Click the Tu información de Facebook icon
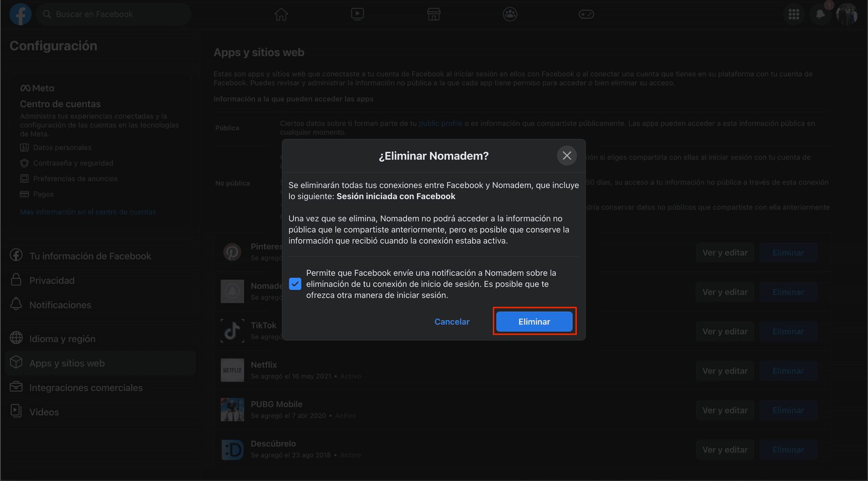The image size is (868, 481). pos(16,255)
